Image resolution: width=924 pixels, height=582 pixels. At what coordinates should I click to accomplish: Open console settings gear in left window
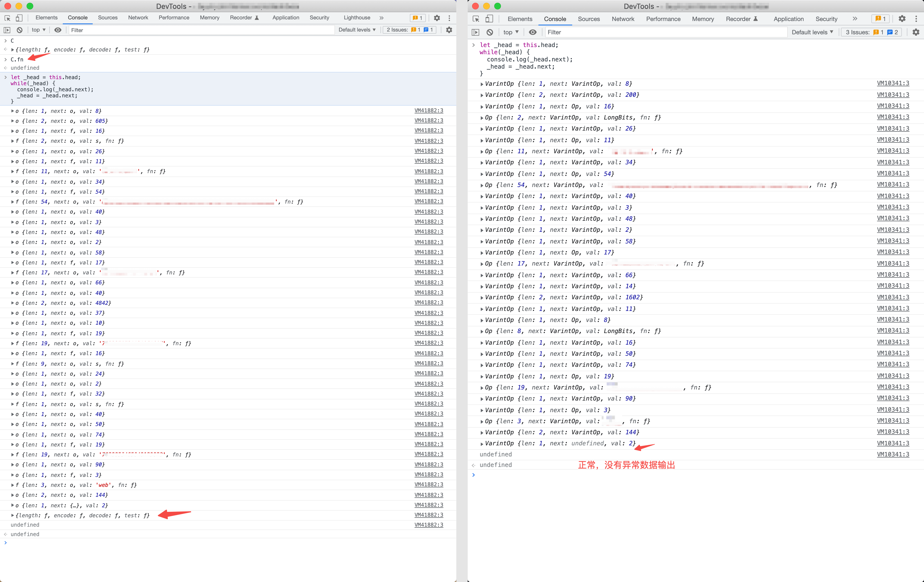449,30
